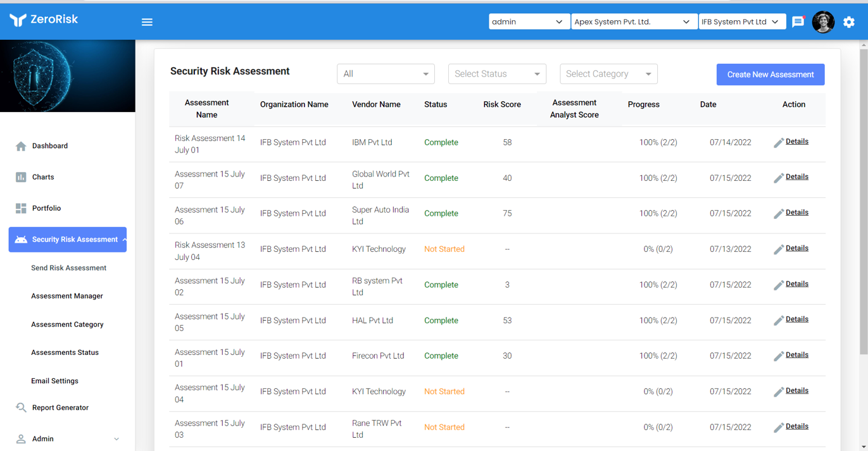Screen dimensions: 868x451
Task: Go to Dashboard in sidebar
Action: tap(50, 146)
